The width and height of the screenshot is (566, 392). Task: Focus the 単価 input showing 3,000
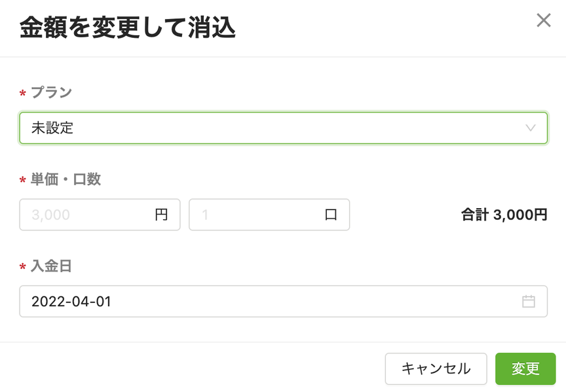point(100,215)
